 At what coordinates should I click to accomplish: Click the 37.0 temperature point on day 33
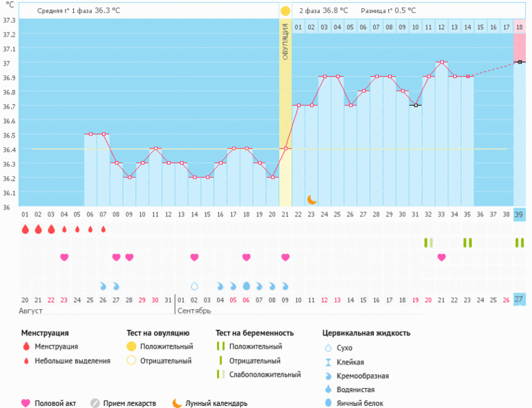click(x=441, y=62)
